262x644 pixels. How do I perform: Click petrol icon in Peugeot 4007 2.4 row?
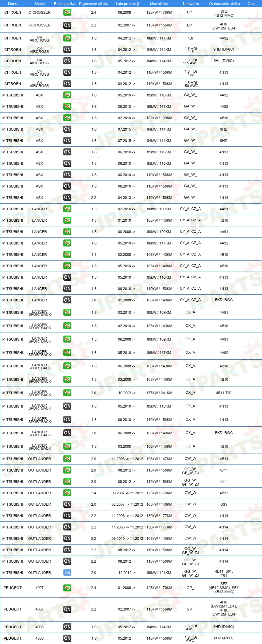(67, 588)
